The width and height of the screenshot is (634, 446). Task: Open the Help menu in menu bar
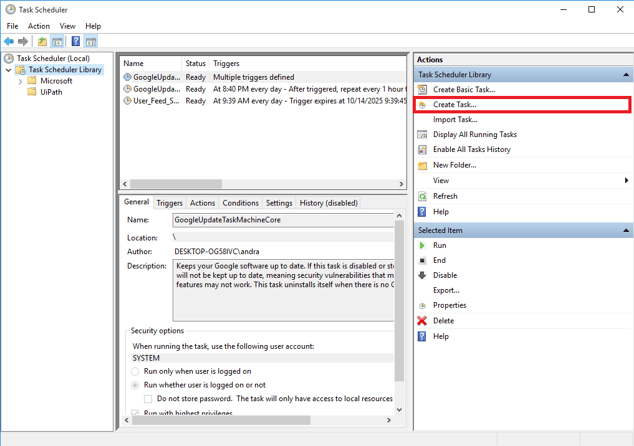click(x=93, y=26)
